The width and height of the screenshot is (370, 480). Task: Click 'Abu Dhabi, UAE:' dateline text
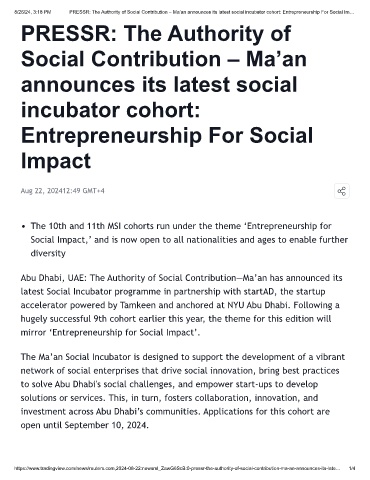[x=54, y=278]
